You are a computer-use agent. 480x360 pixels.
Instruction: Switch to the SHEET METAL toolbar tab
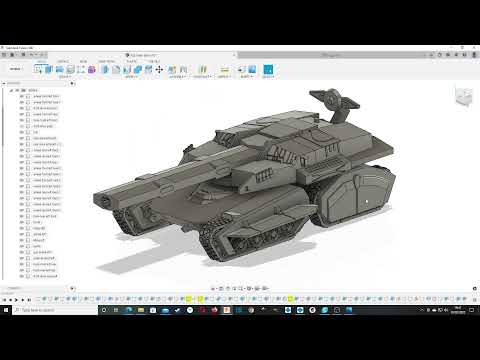(107, 61)
